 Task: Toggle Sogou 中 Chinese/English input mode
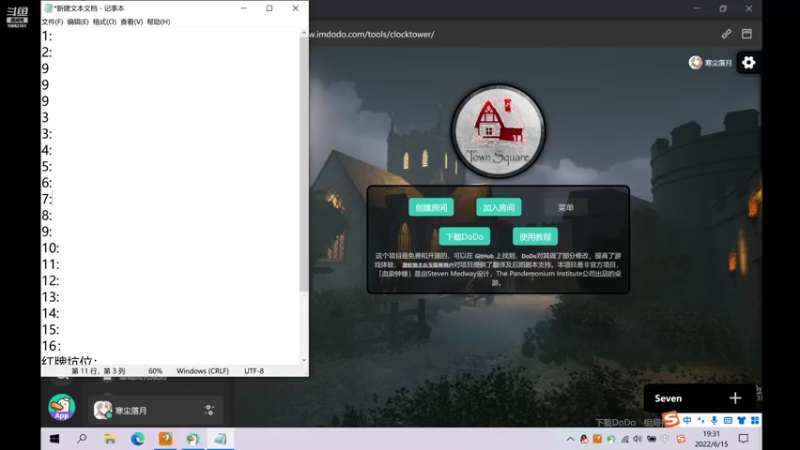(x=687, y=420)
